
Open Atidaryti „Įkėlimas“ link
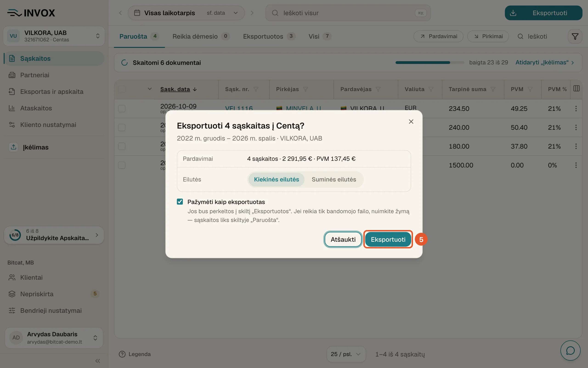tap(545, 63)
